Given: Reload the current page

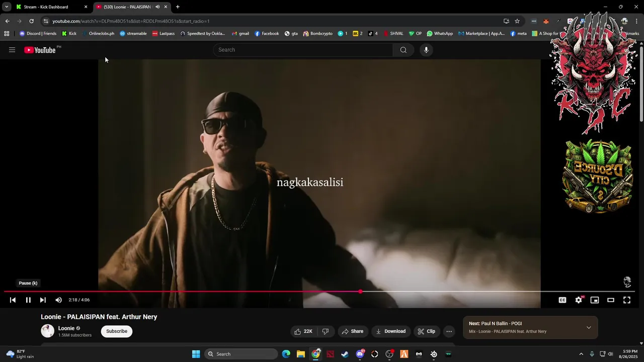Looking at the screenshot, I should (31, 21).
